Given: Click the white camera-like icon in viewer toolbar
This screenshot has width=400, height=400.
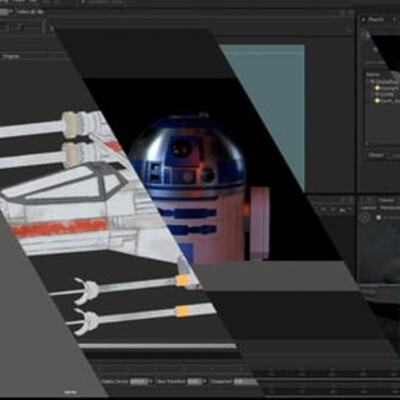Looking at the screenshot, I should 343,210.
